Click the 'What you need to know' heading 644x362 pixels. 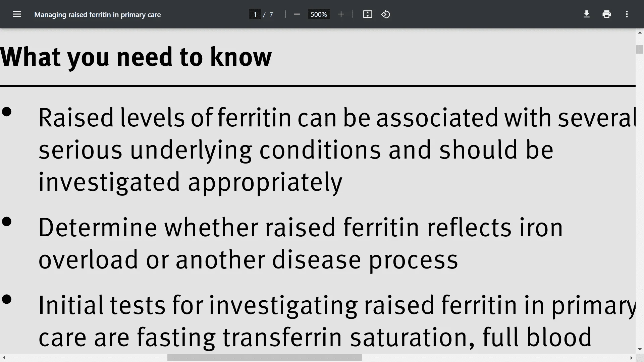136,57
